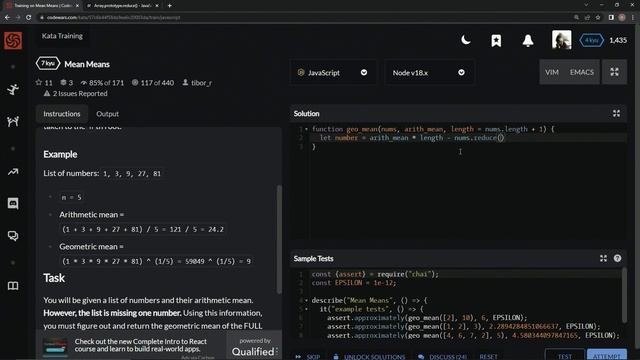Toggle fullscreen editor mode icon
This screenshot has width=640, height=360.
tap(614, 72)
